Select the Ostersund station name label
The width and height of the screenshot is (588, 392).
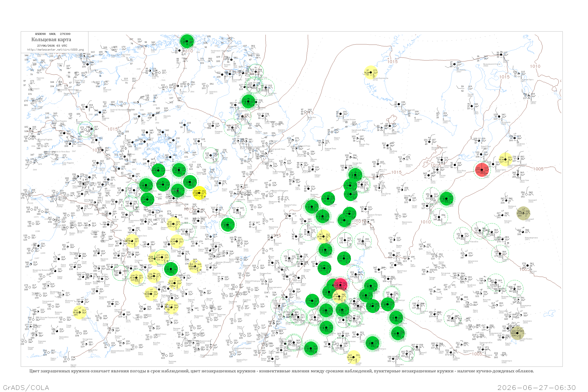point(107,90)
